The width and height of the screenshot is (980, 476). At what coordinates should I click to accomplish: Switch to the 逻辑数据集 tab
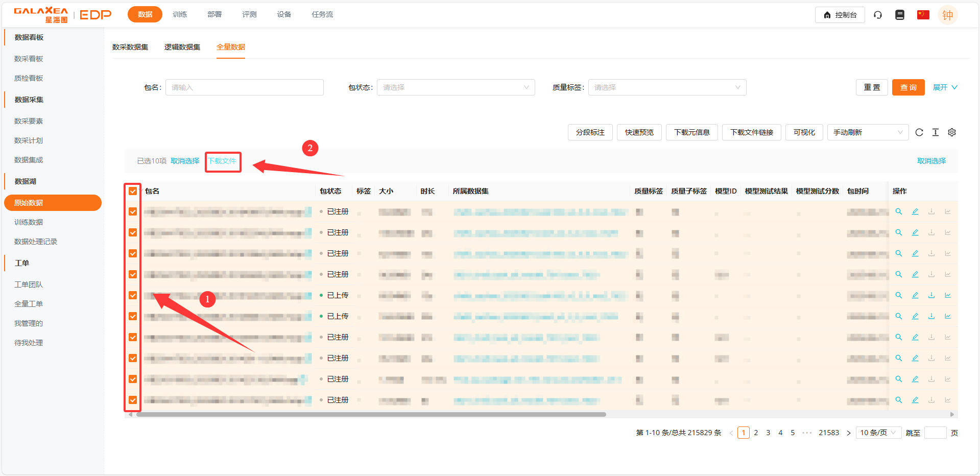pyautogui.click(x=182, y=47)
